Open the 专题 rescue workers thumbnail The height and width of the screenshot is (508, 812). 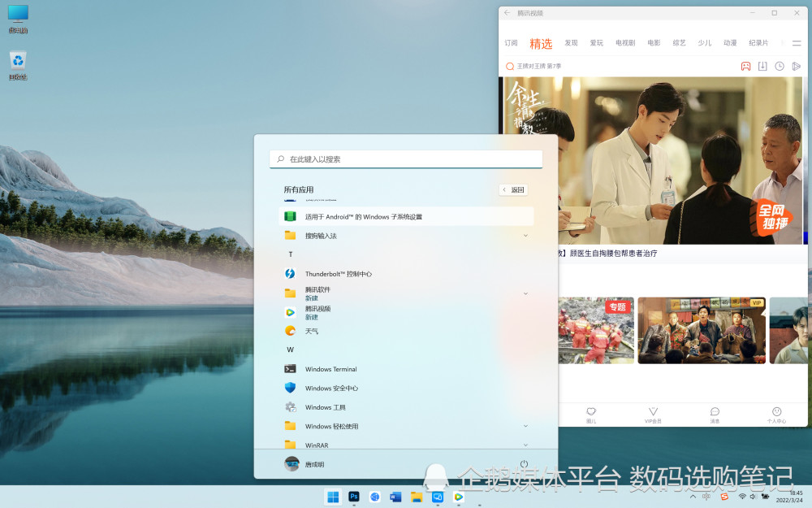(596, 330)
